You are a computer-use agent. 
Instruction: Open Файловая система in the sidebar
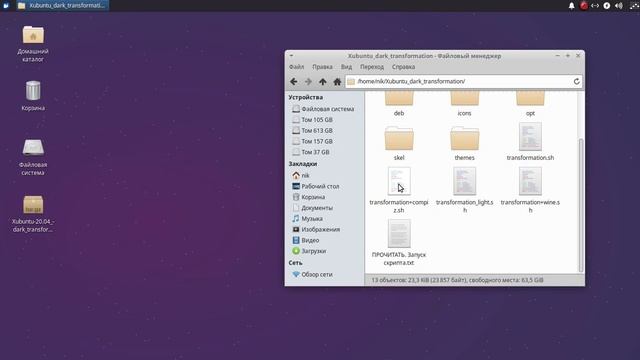click(x=323, y=109)
